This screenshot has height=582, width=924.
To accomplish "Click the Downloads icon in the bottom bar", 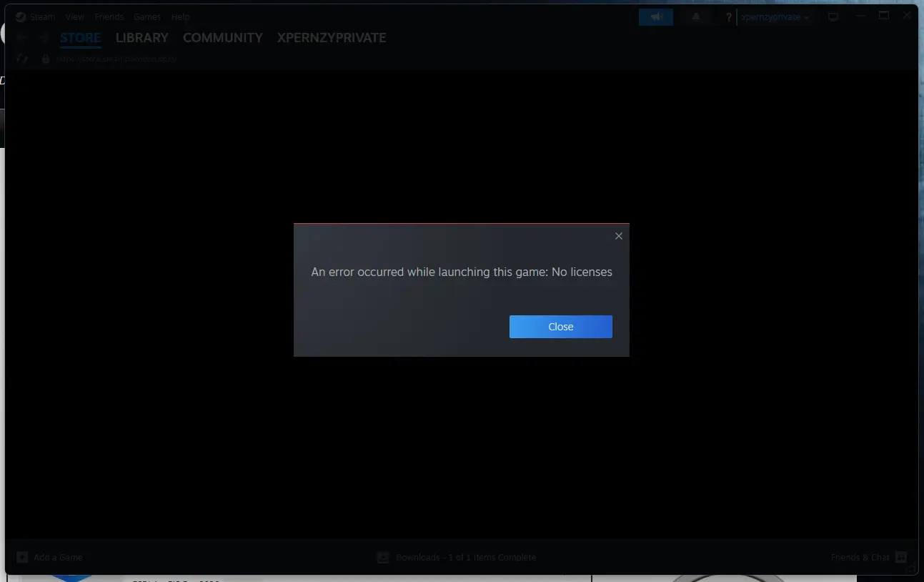I will [383, 557].
